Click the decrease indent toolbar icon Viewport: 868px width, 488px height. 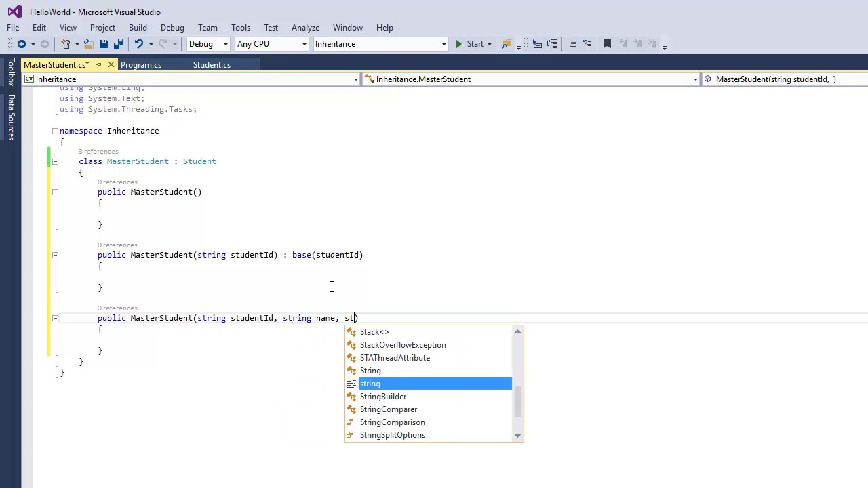point(537,44)
